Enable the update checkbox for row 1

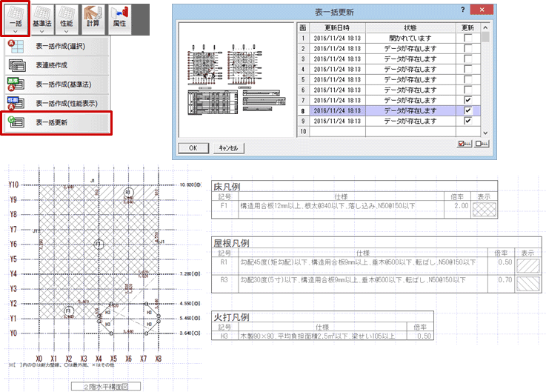coord(467,36)
